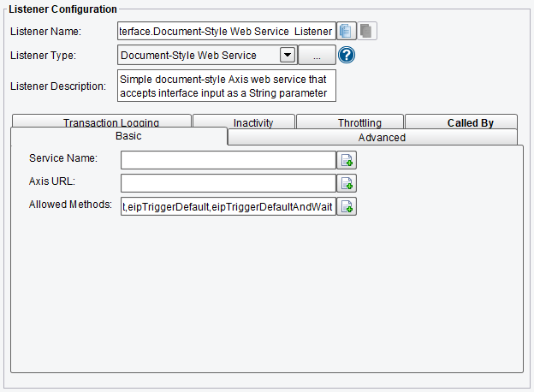Screen dimensions: 534x392
Task: Click the copy icon beside Listener Name
Action: click(x=347, y=31)
